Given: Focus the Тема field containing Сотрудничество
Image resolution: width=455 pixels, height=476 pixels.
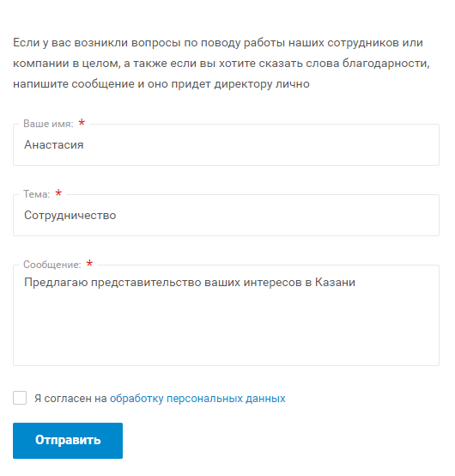Looking at the screenshot, I should pyautogui.click(x=226, y=216).
